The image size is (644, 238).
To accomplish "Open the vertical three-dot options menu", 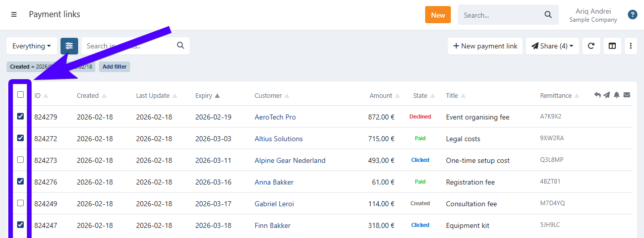I will click(x=630, y=46).
